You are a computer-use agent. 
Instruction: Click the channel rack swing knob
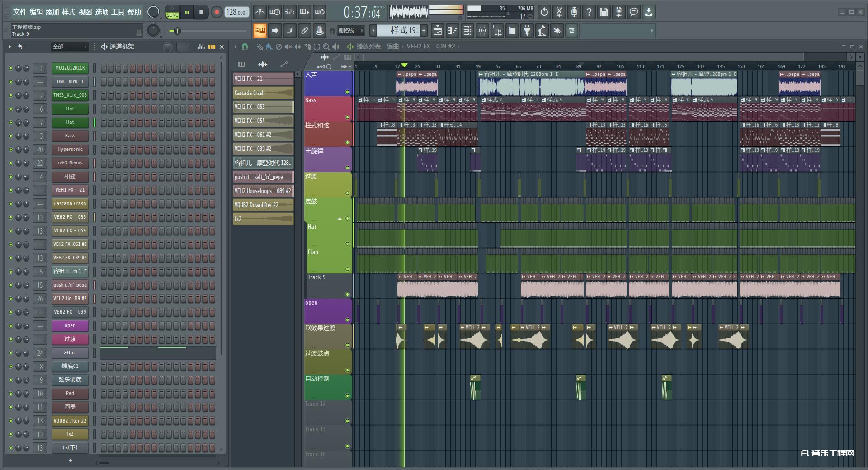[168, 47]
